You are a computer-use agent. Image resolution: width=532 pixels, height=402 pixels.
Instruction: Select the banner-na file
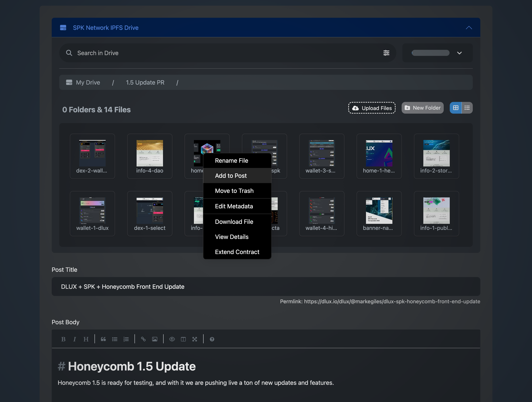pos(379,214)
